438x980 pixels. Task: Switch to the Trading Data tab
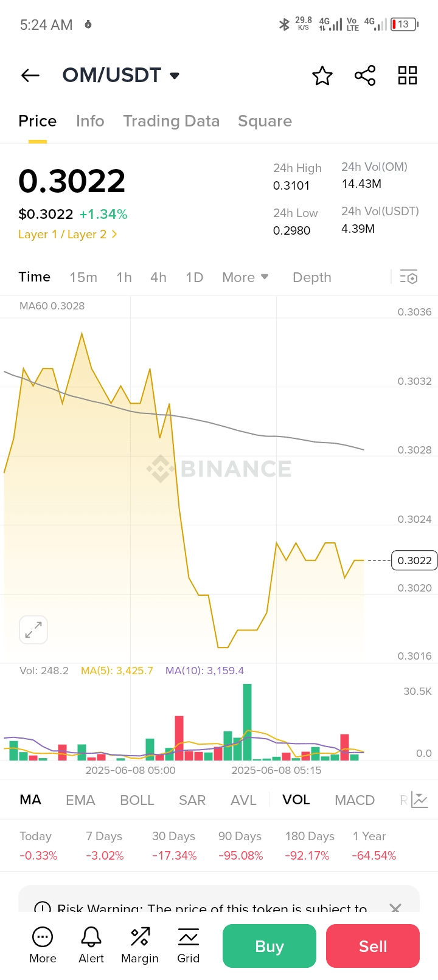pos(171,121)
